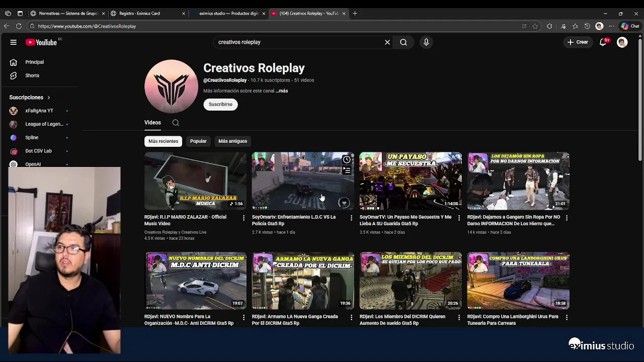Click Suscribirse button on channel

[x=220, y=104]
